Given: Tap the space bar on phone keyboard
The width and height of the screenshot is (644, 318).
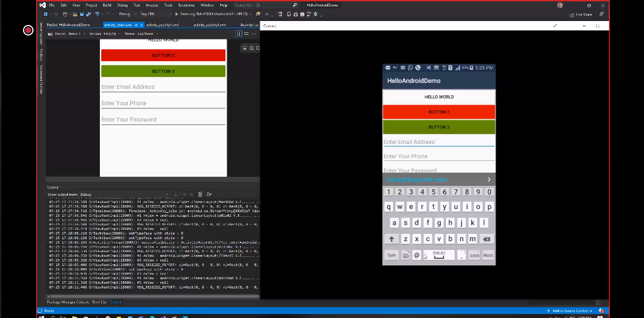Looking at the screenshot, I should pos(439,255).
